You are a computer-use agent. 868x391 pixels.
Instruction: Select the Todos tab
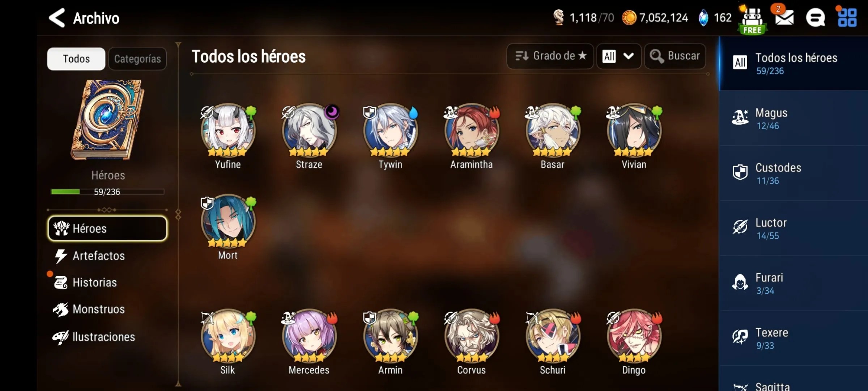pyautogui.click(x=76, y=59)
